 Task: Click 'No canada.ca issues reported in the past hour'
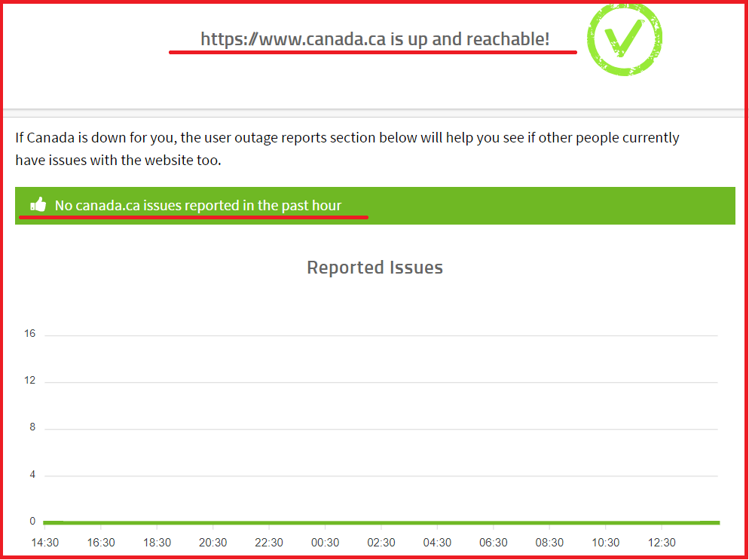click(x=198, y=206)
